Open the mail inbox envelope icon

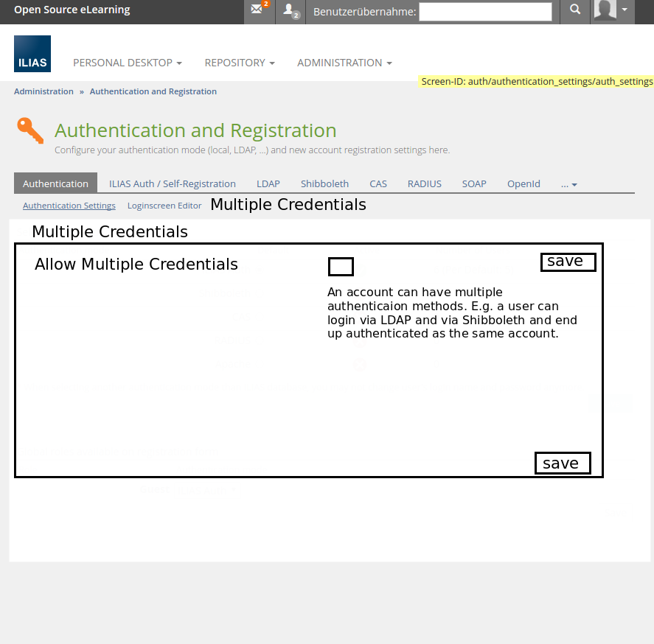pyautogui.click(x=257, y=9)
